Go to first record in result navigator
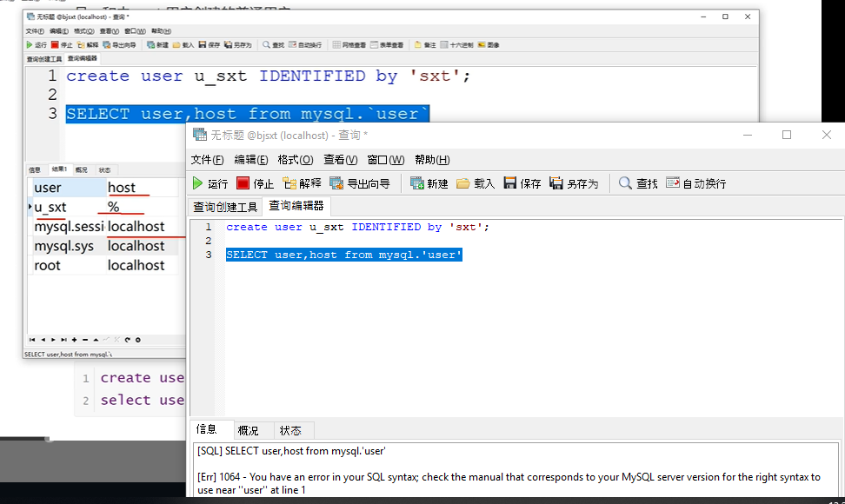The height and width of the screenshot is (504, 845). click(32, 340)
